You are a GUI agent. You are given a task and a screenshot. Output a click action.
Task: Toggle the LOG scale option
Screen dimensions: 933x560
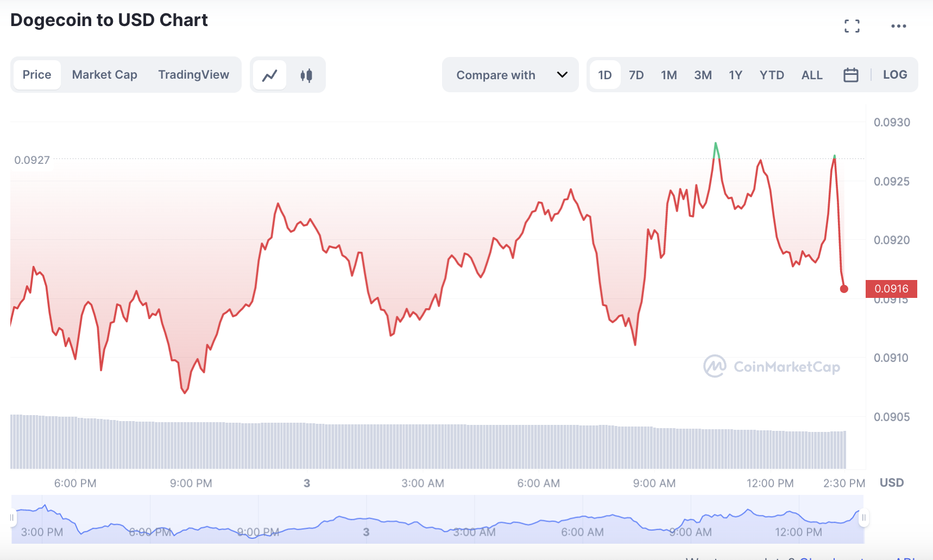tap(895, 75)
